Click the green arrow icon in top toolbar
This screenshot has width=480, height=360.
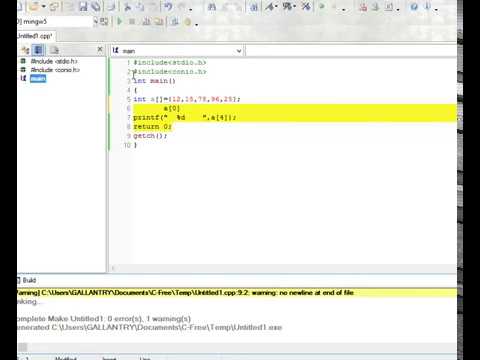[322, 6]
